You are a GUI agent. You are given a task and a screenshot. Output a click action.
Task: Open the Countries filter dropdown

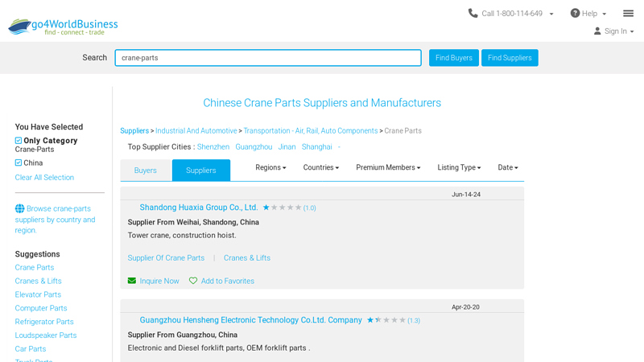click(320, 167)
